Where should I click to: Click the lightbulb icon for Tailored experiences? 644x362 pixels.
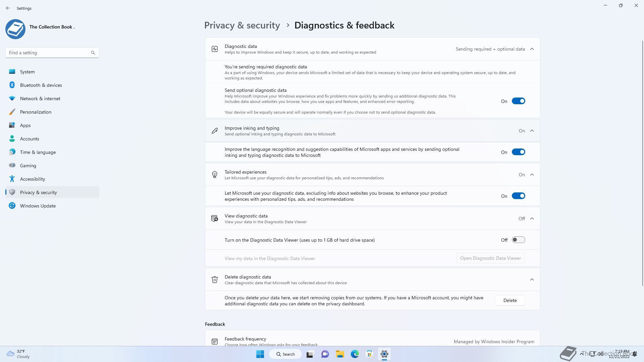coord(215,175)
